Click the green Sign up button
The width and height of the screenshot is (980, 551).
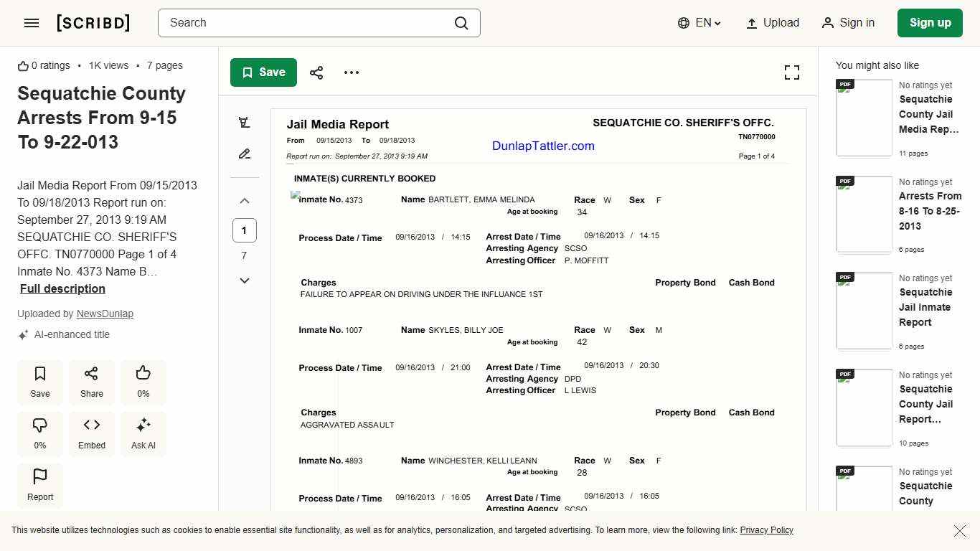point(930,23)
